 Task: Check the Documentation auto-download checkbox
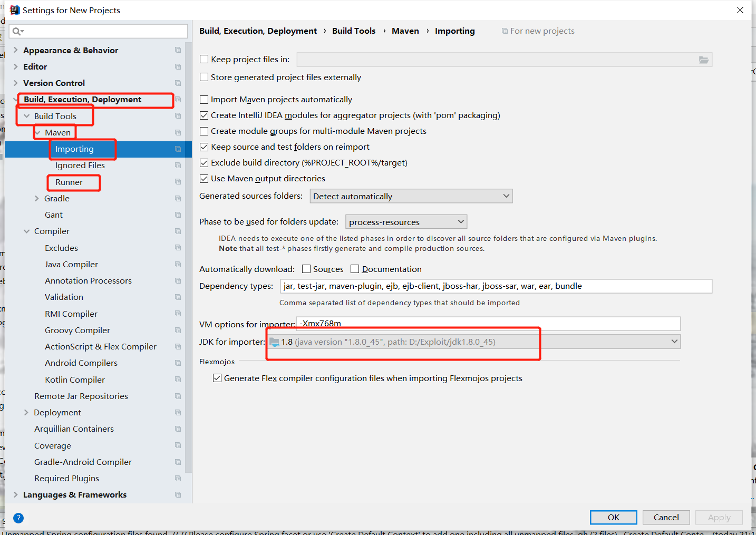(355, 269)
